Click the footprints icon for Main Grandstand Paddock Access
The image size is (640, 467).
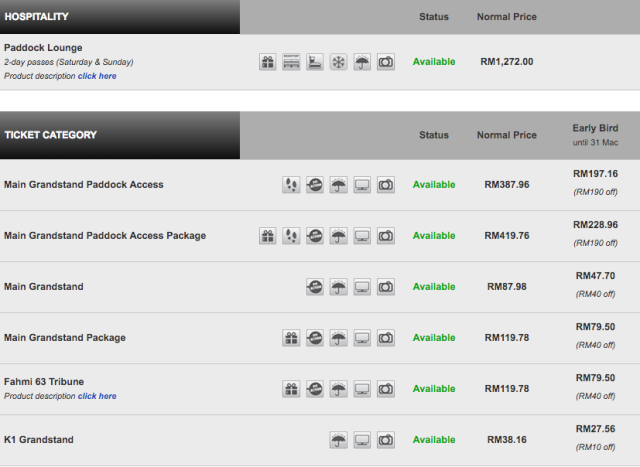291,185
